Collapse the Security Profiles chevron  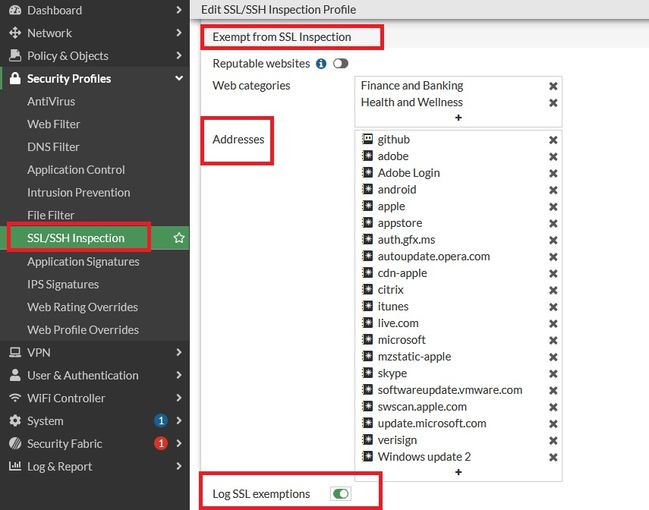tap(179, 78)
